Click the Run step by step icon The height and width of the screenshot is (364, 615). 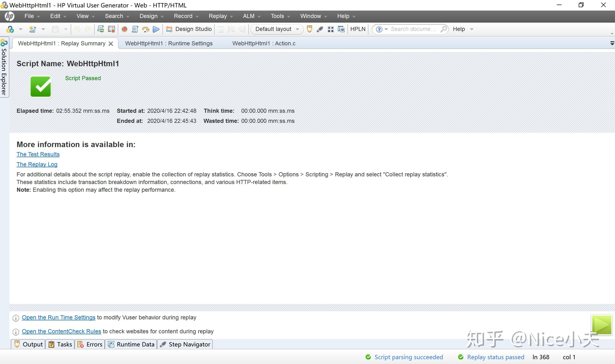[x=146, y=29]
